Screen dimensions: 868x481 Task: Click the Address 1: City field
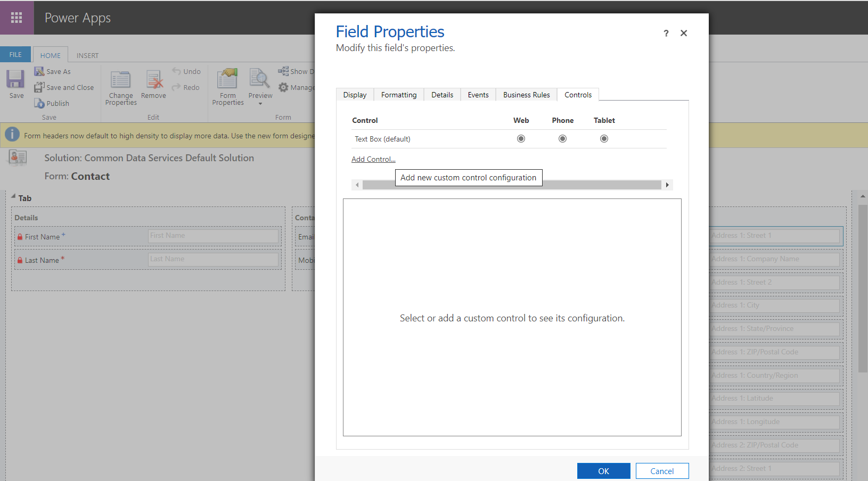click(775, 305)
